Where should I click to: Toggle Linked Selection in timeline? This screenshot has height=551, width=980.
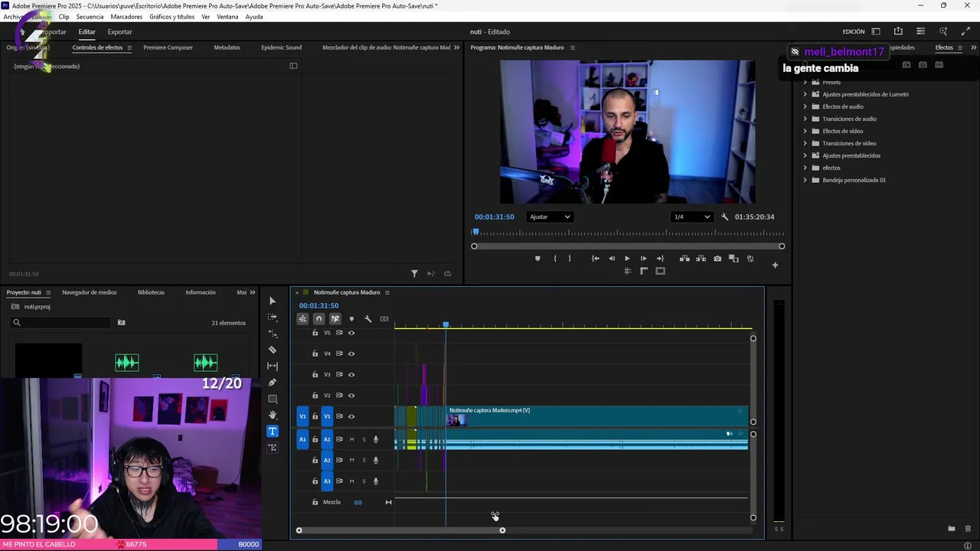click(335, 319)
